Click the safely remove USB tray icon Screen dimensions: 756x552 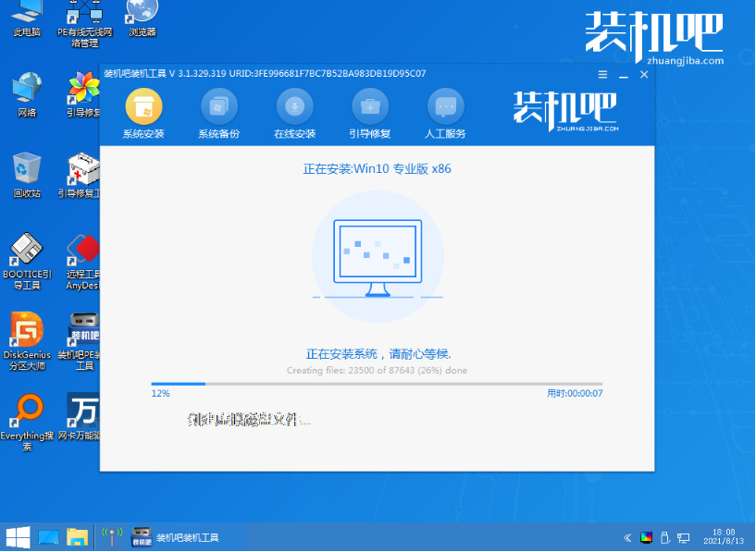665,536
